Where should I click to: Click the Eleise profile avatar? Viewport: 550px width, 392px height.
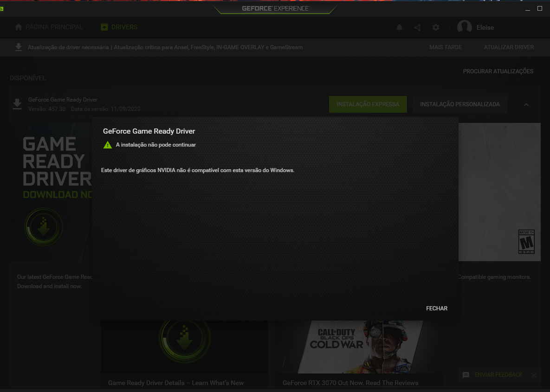(x=465, y=27)
